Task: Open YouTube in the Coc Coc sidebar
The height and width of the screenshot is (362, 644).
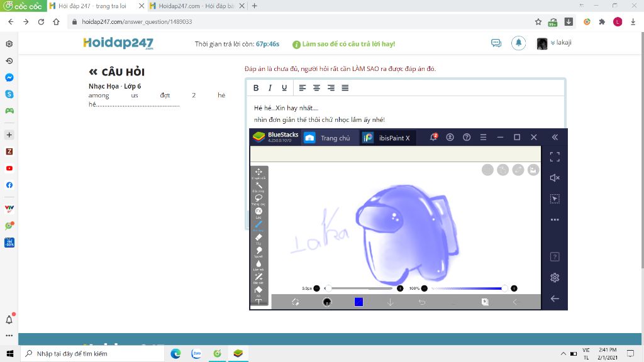Action: pos(9,168)
